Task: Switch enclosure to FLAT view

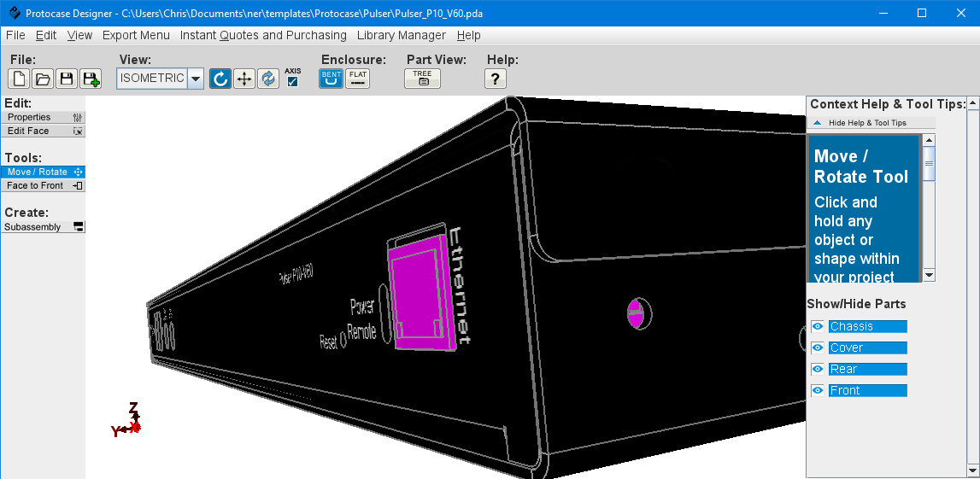Action: pyautogui.click(x=358, y=79)
